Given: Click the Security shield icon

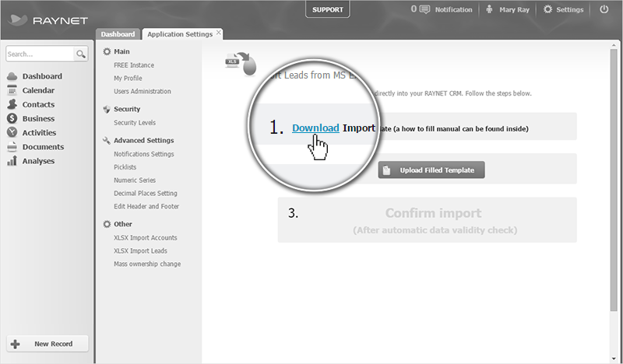Looking at the screenshot, I should pyautogui.click(x=107, y=109).
